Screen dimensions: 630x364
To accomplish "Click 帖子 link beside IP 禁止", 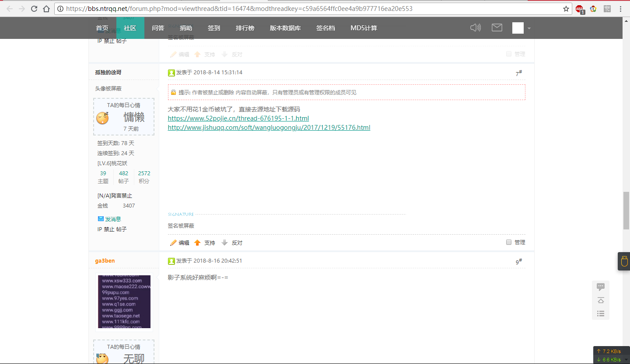I will pyautogui.click(x=121, y=229).
